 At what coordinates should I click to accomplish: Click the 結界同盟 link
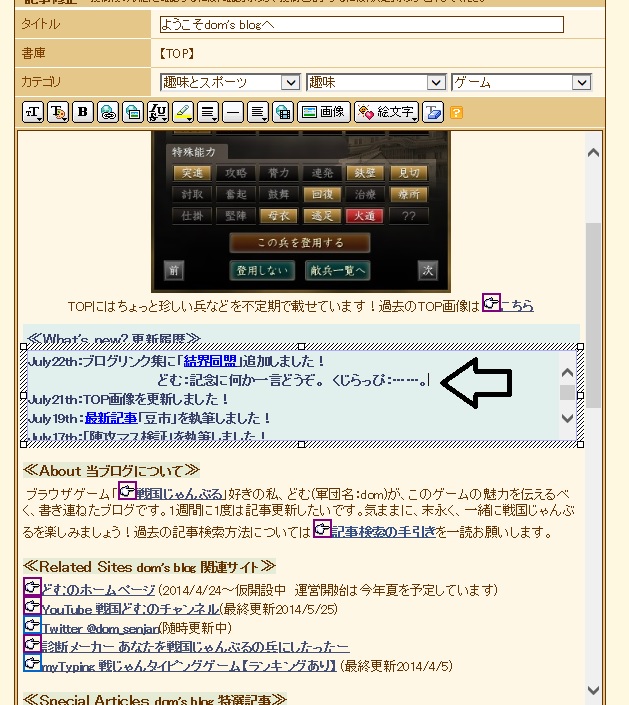[210, 361]
